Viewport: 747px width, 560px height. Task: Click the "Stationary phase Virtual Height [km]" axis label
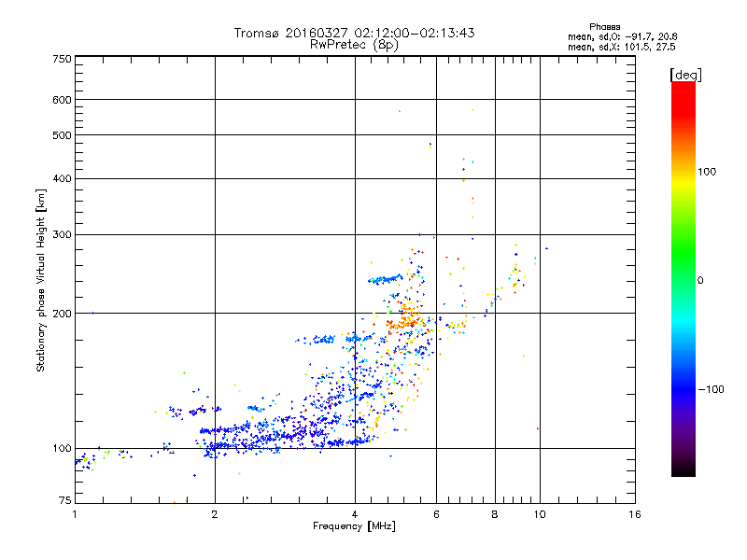[x=41, y=280]
